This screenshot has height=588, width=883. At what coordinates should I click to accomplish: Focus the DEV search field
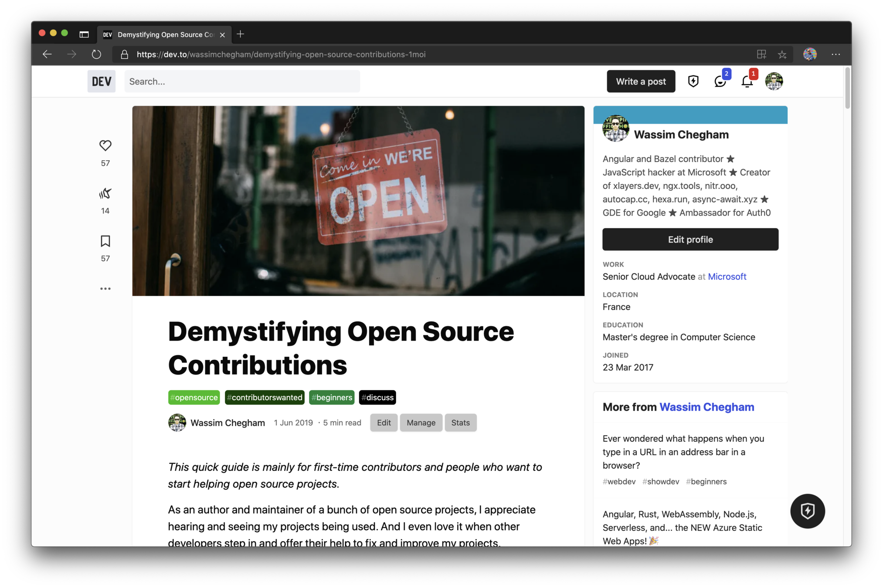pos(242,81)
